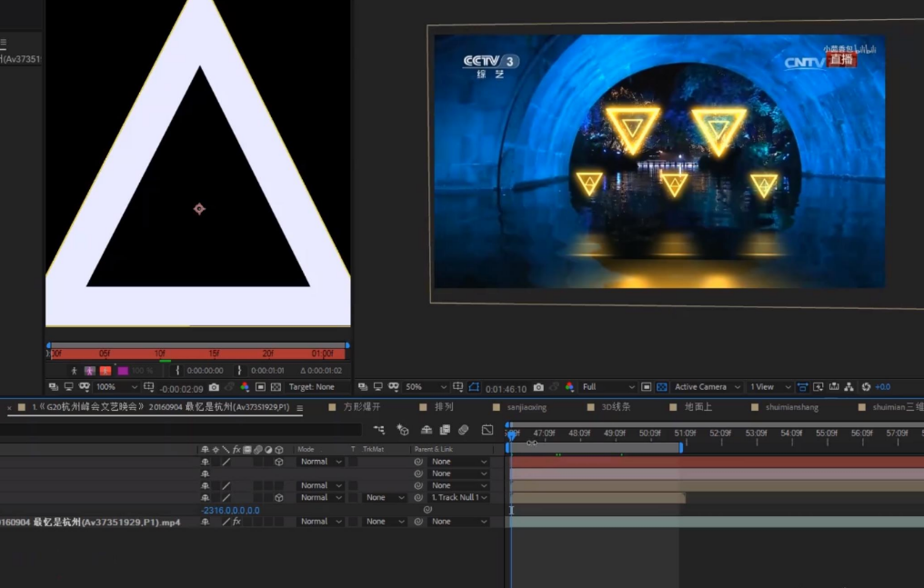924x588 pixels.
Task: Toggle the Draft 3D icon
Action: click(x=403, y=430)
